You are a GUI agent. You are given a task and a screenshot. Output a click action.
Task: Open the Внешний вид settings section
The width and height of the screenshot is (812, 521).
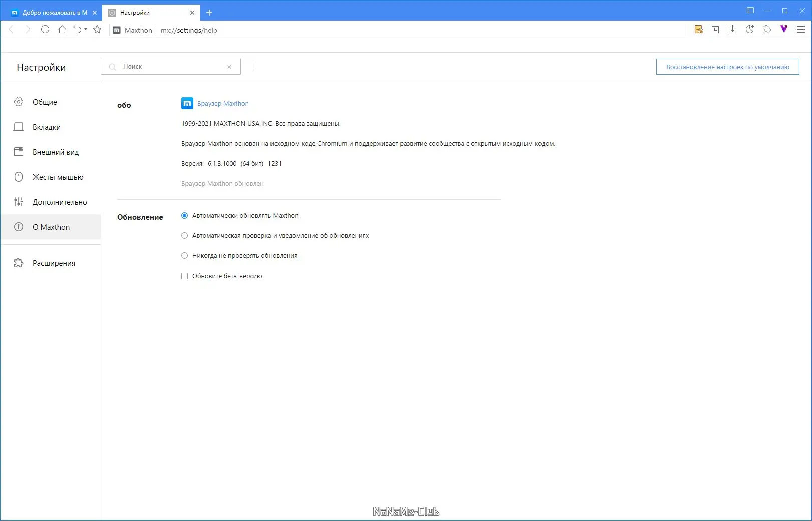coord(51,152)
